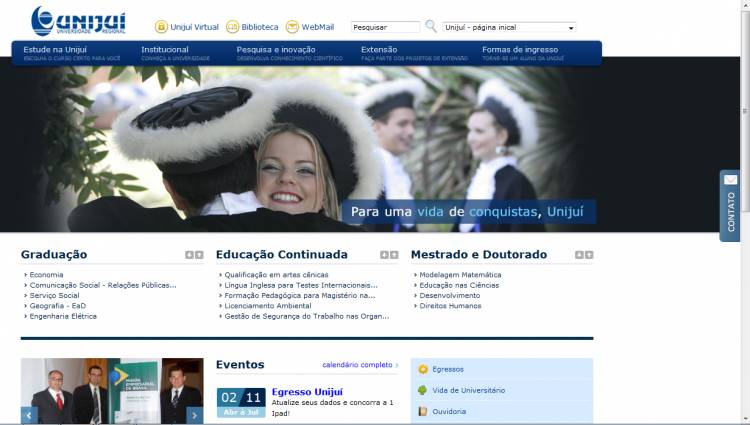Open Unijuí Virtual padlock icon
This screenshot has width=750, height=425.
click(x=161, y=27)
